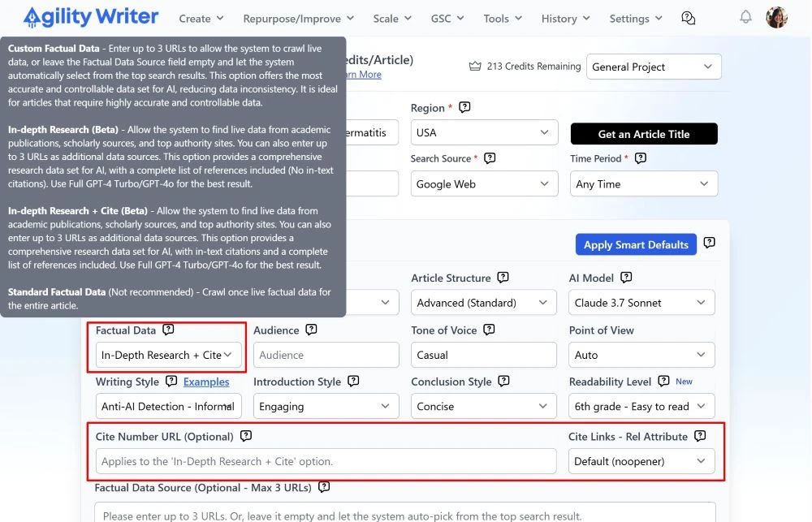Open the Introduction Style dropdown showing Engaging

tap(326, 406)
